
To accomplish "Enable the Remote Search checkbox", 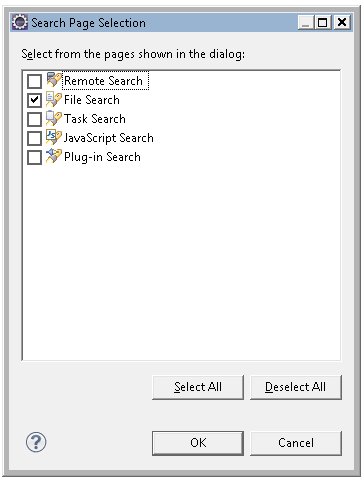I will point(34,81).
